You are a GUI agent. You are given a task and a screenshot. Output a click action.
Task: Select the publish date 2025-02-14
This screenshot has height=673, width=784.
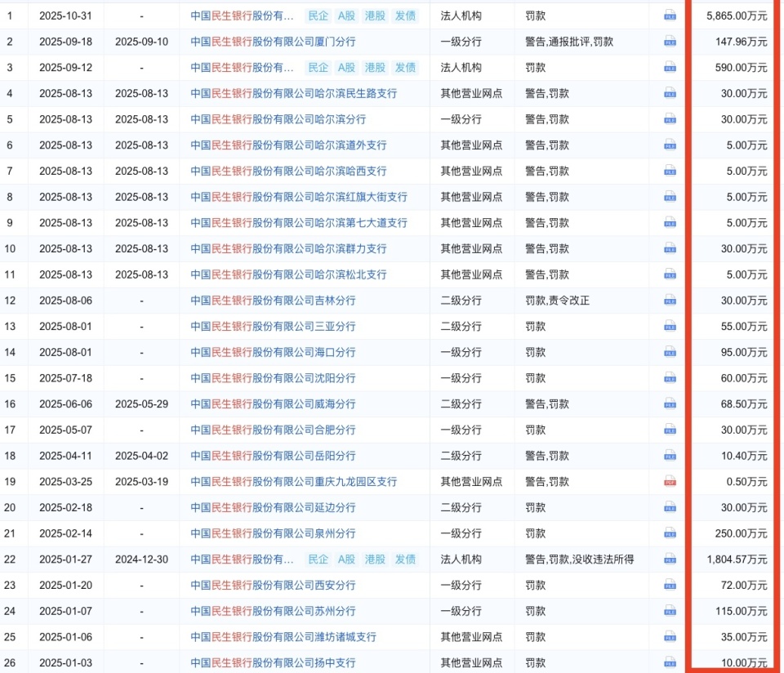coord(65,533)
